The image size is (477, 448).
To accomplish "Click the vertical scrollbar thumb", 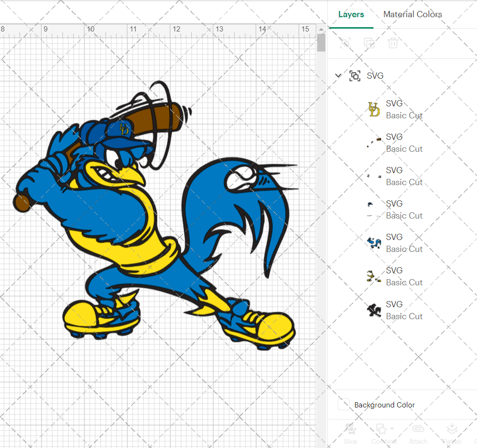I will coord(321,42).
